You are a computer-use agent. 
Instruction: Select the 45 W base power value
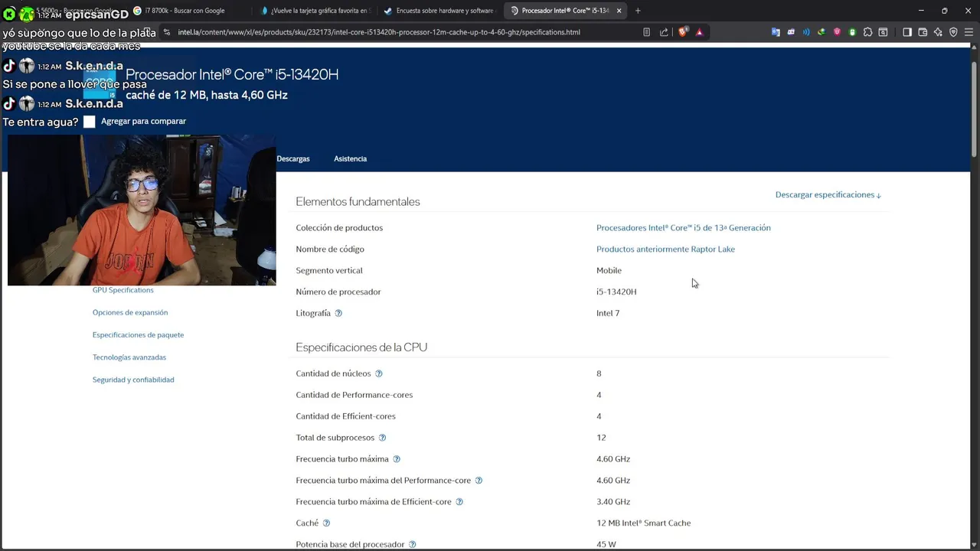[606, 545]
